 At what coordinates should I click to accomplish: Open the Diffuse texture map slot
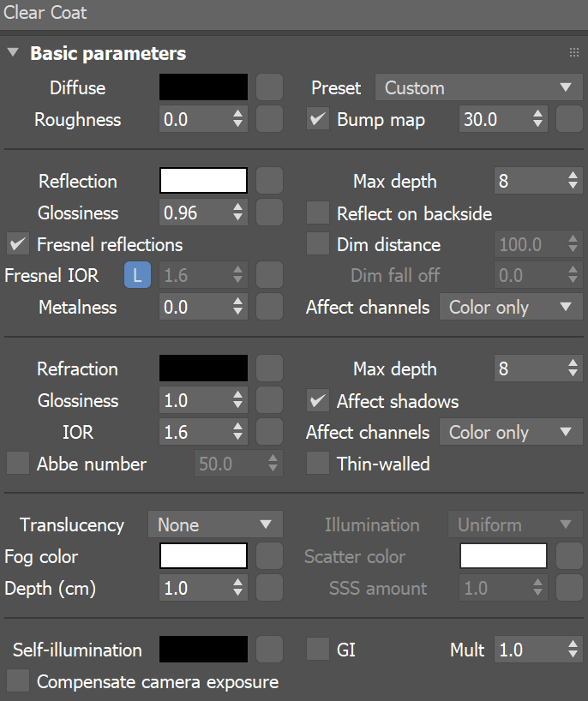coord(269,87)
